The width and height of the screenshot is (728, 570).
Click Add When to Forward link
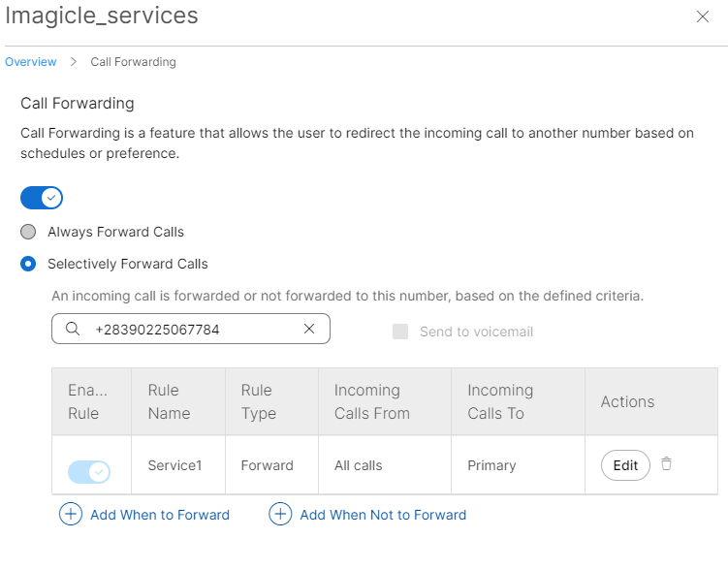tap(160, 515)
